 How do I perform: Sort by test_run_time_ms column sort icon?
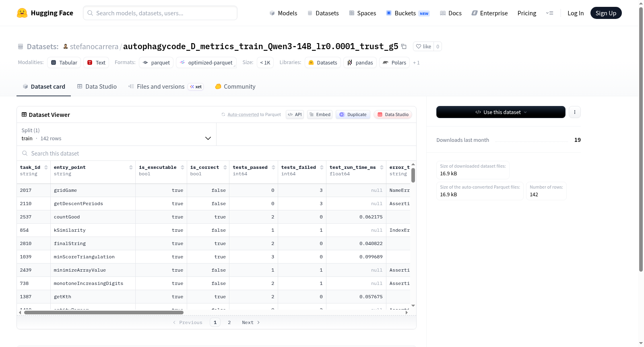tap(382, 167)
